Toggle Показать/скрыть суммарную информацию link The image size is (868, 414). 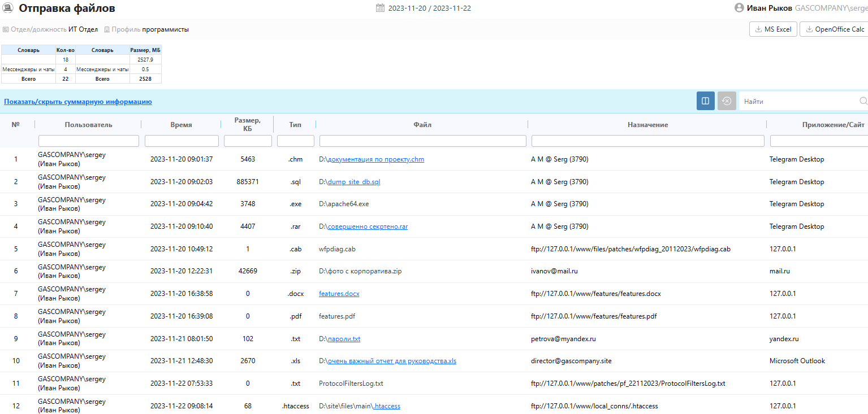[78, 102]
